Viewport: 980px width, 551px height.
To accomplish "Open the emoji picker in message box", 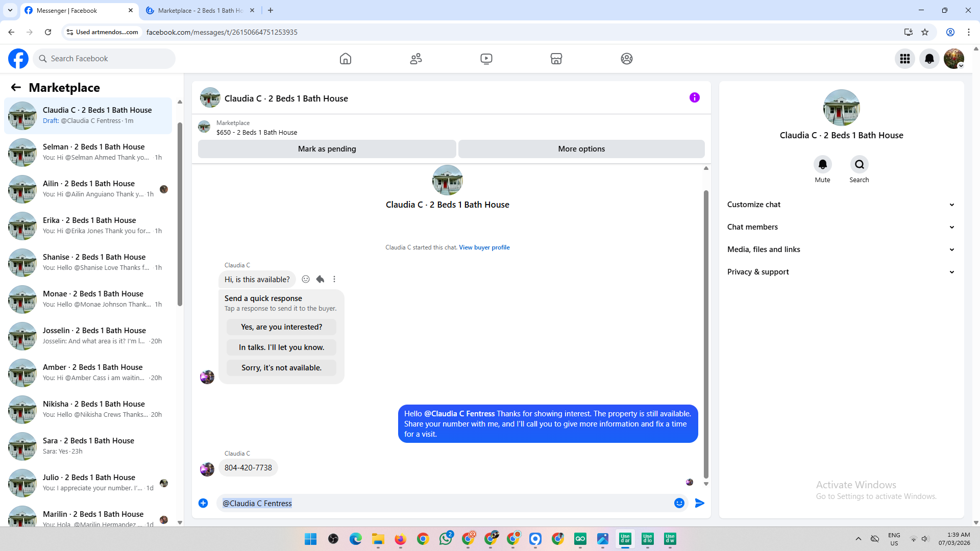I will coord(679,503).
